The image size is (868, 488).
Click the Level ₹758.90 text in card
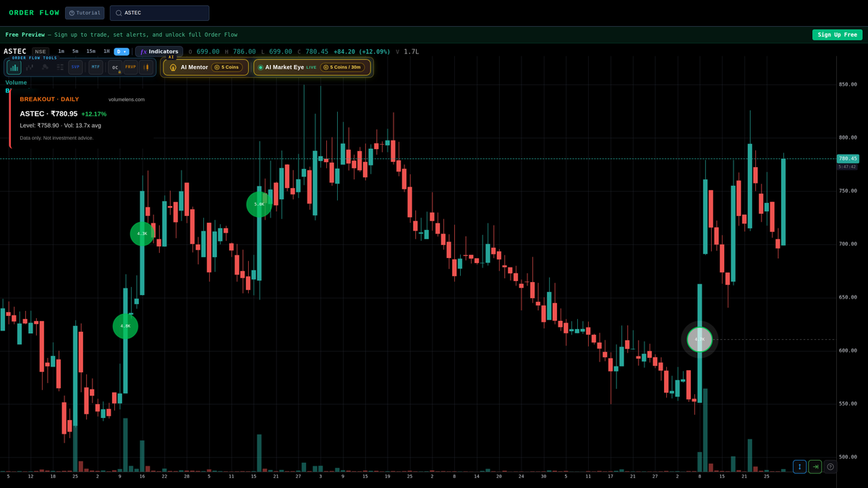39,125
